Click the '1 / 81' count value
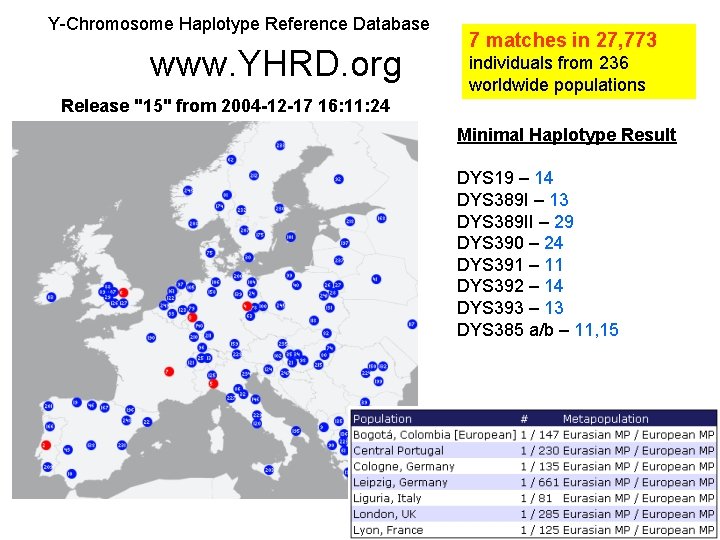 (536, 498)
